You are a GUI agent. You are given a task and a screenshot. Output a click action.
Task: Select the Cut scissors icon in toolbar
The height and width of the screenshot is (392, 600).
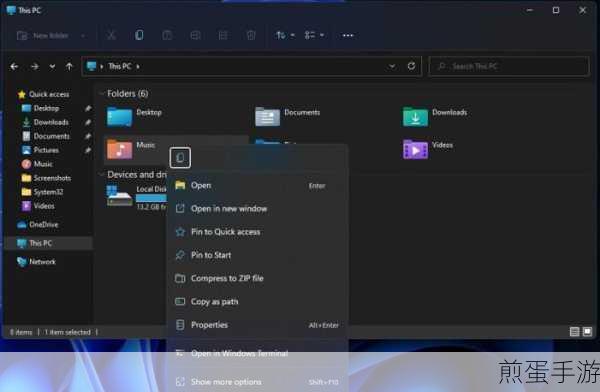111,36
